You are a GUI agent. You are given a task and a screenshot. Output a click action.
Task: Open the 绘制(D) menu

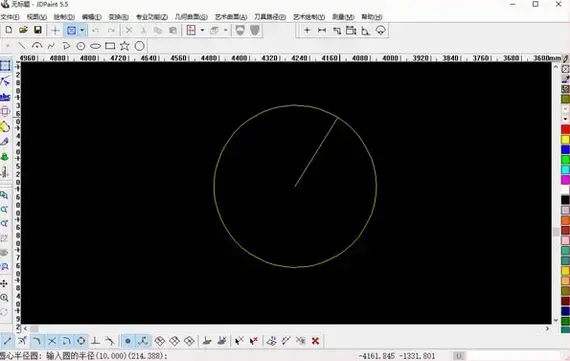click(64, 17)
